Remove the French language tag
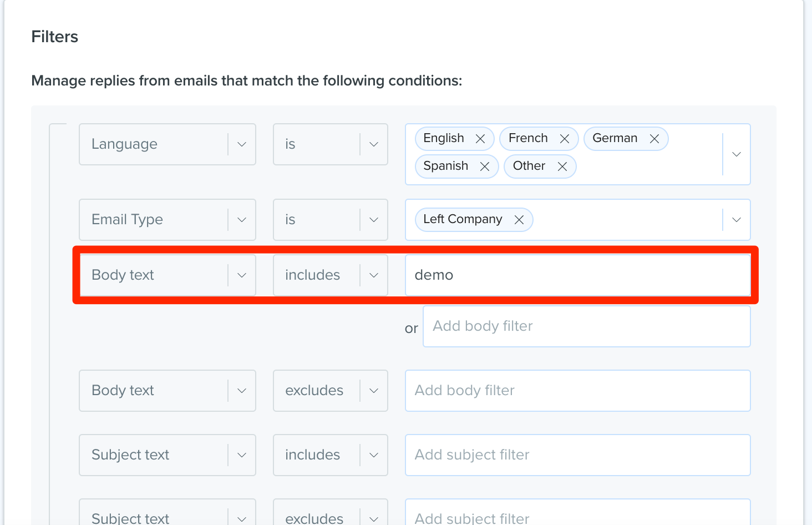Screen dimensions: 812x525 click(565, 139)
